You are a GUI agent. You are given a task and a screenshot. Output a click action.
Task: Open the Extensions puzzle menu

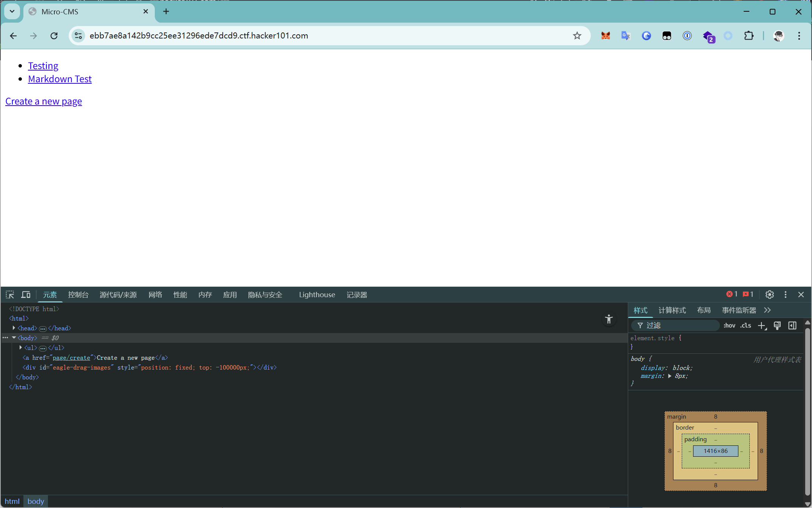(x=749, y=36)
